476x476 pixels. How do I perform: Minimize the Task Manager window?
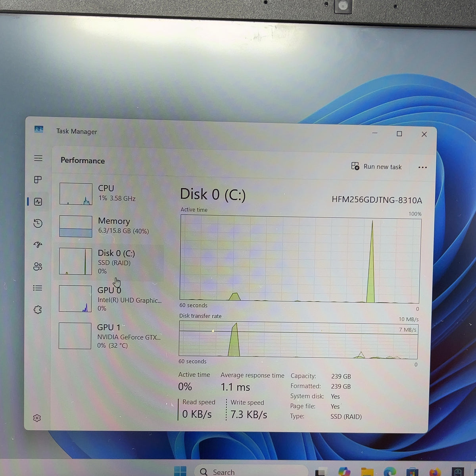[x=375, y=133]
